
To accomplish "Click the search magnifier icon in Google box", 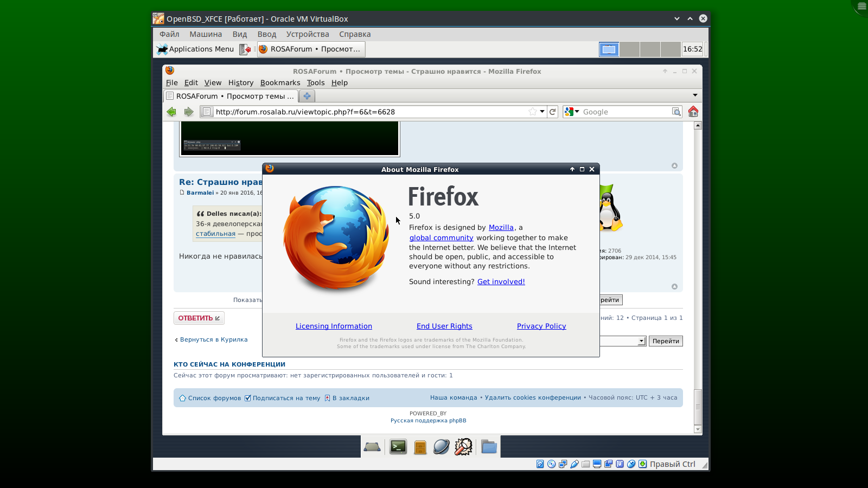I will point(676,112).
